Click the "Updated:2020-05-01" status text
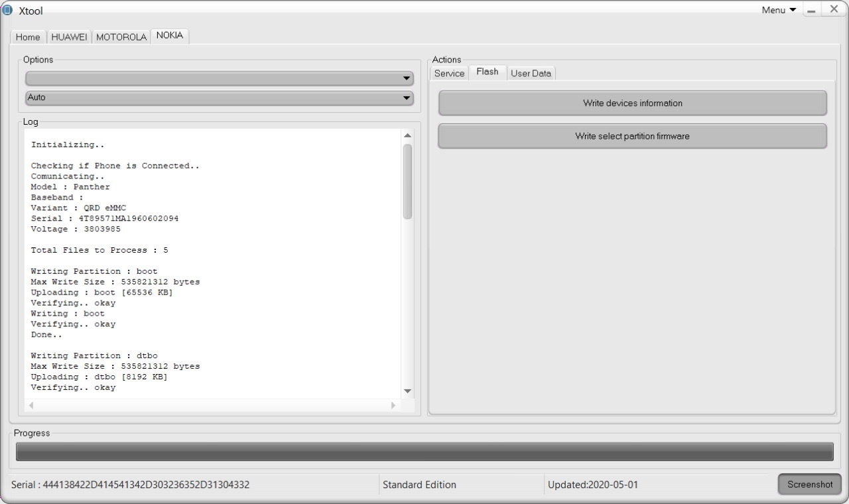This screenshot has height=504, width=849. click(x=593, y=485)
